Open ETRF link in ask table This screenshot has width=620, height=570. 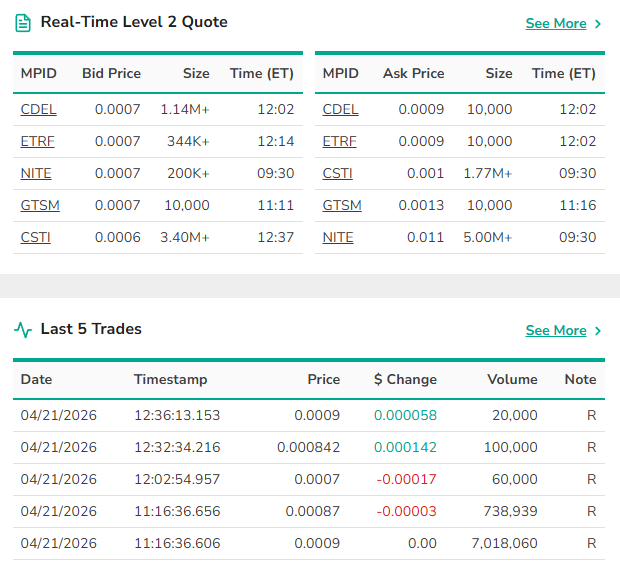339,141
